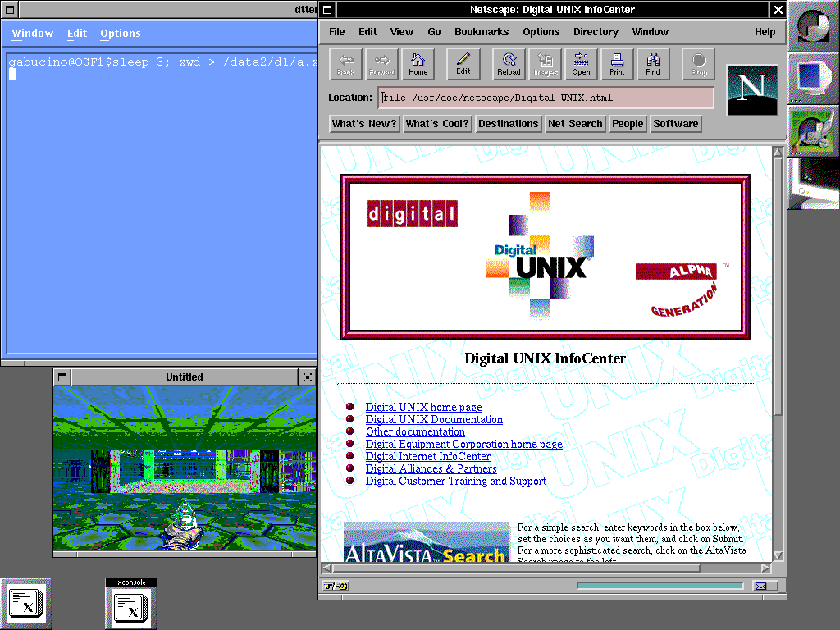Reload the current Netscape page
Viewport: 840px width, 630px height.
pos(509,64)
